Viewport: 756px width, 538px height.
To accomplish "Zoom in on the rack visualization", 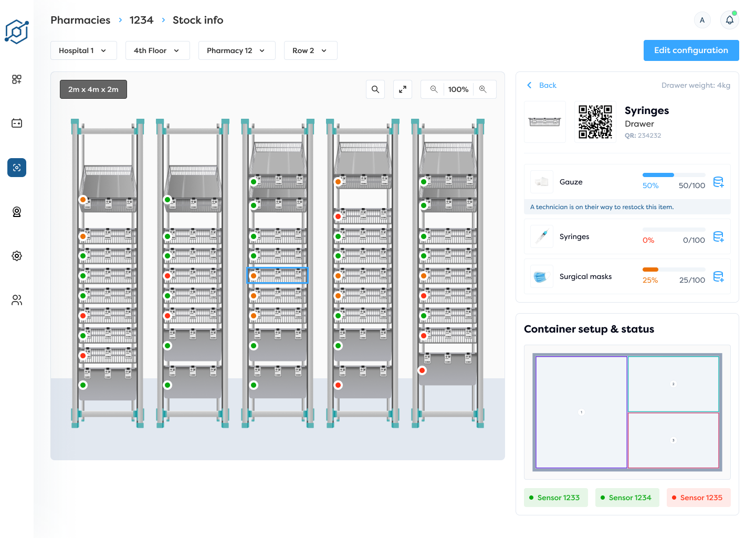I will [484, 89].
